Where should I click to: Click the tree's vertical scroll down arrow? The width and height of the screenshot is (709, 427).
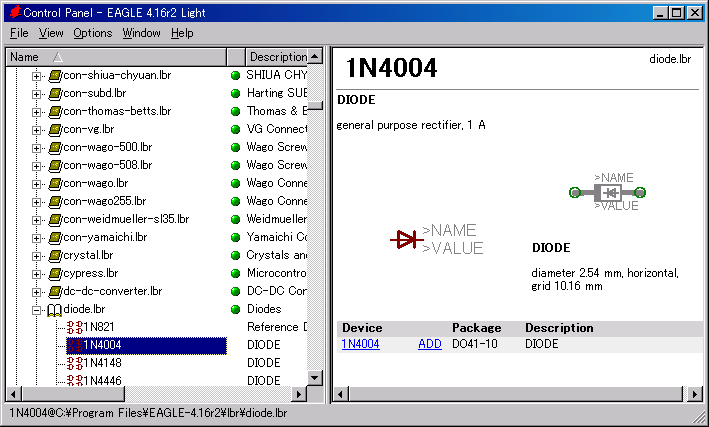(x=315, y=378)
